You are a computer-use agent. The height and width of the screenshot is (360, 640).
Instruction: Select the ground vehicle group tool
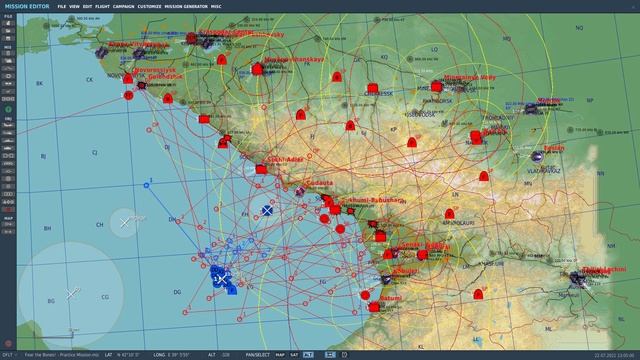[x=8, y=149]
